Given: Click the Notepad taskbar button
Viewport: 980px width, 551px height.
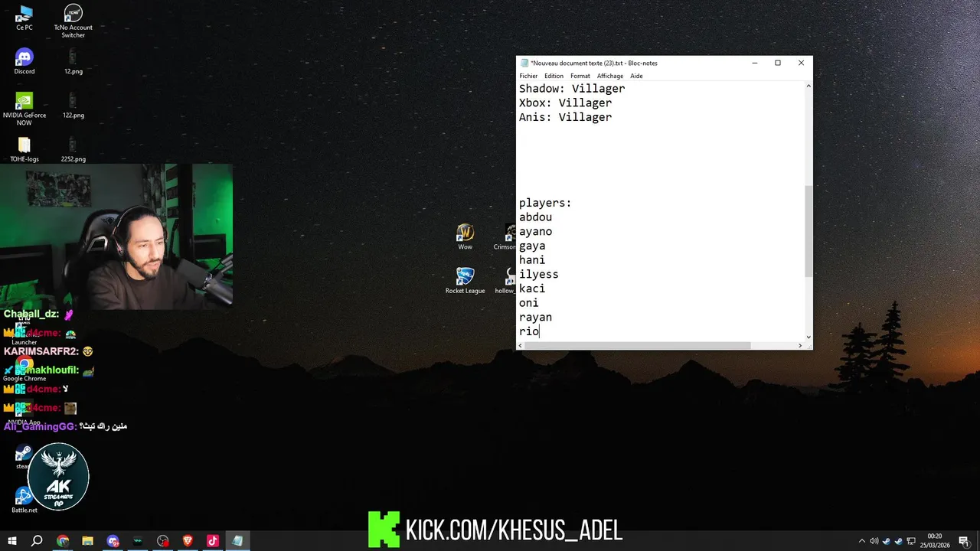Looking at the screenshot, I should [x=237, y=540].
